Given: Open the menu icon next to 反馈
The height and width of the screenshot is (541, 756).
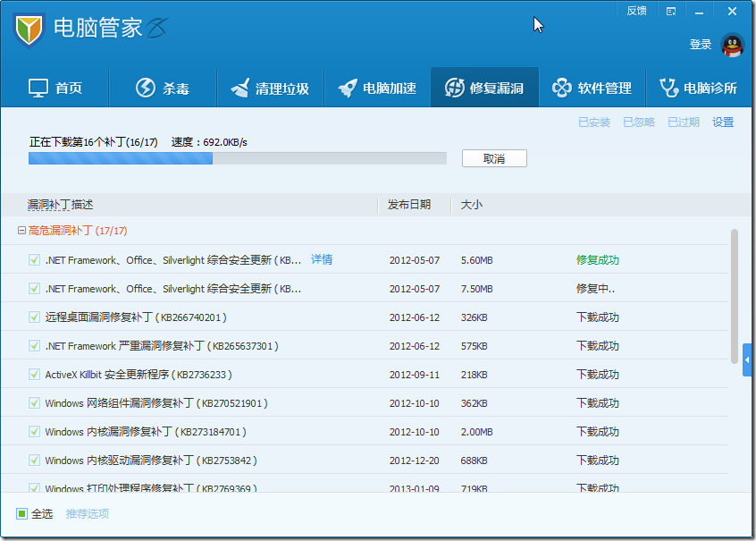Looking at the screenshot, I should pyautogui.click(x=671, y=11).
